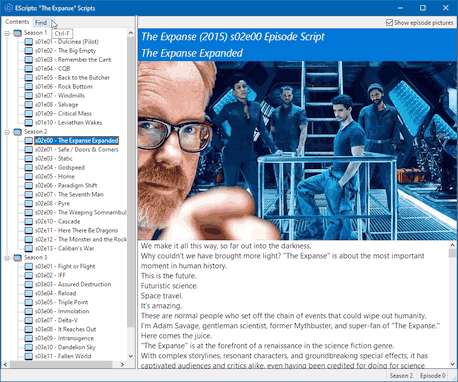Viewport: 458px width, 382px height.
Task: Open s02e10 Cascade episode script
Action: coord(57,222)
